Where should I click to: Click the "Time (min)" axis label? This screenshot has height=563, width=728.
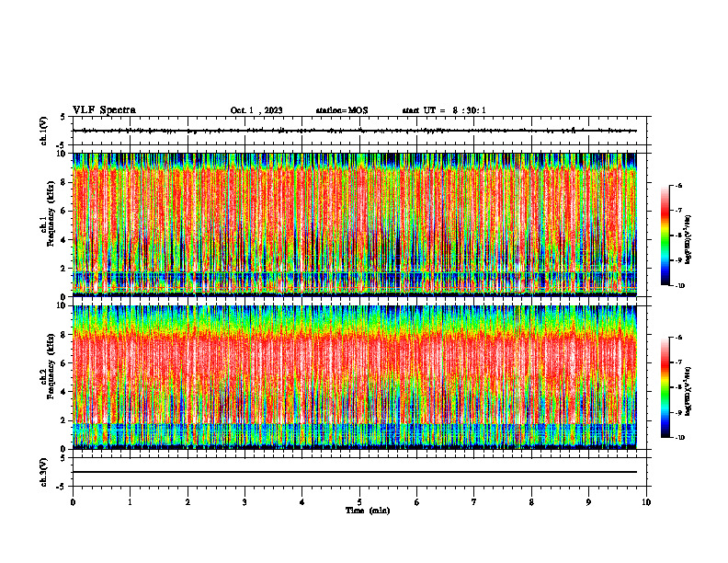tap(368, 511)
